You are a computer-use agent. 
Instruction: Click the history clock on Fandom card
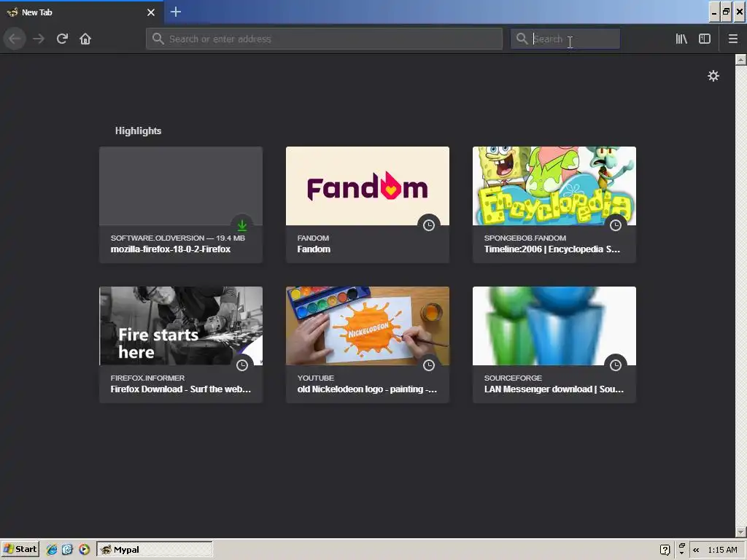click(429, 225)
